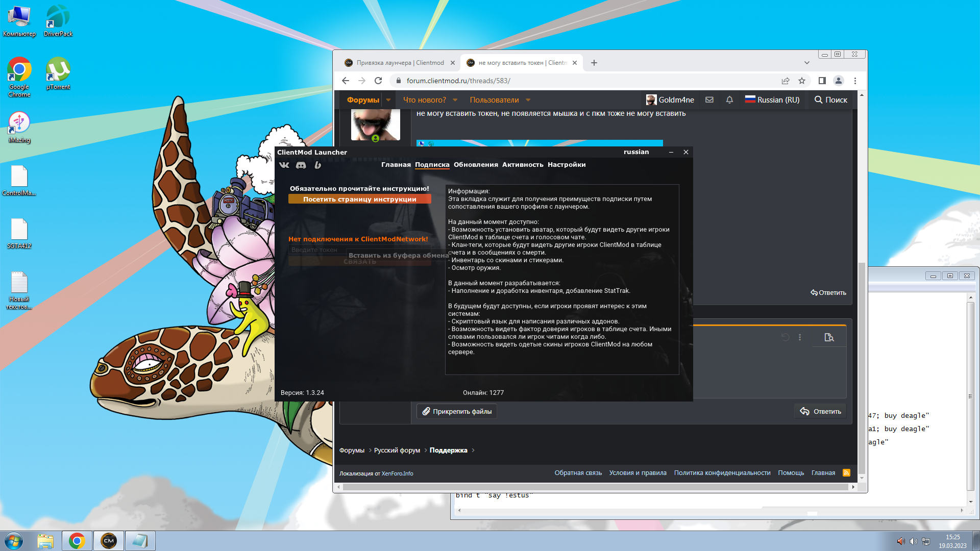Open forum alerts bell icon

coord(729,100)
